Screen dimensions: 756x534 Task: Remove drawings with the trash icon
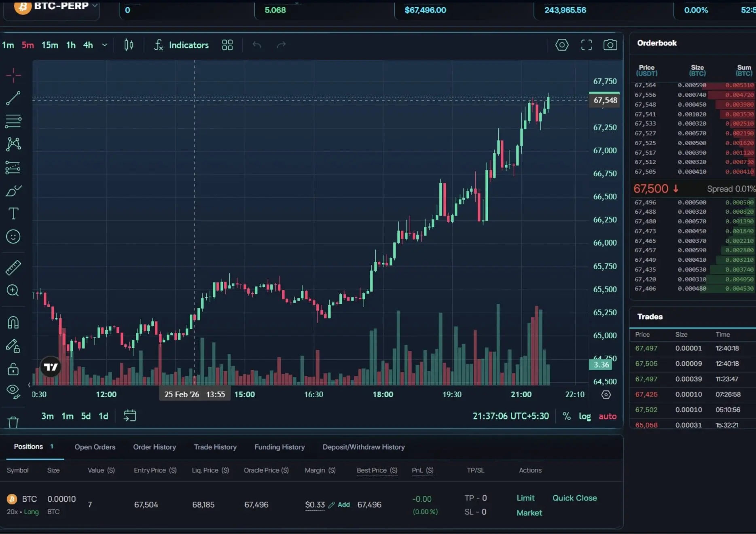[13, 422]
